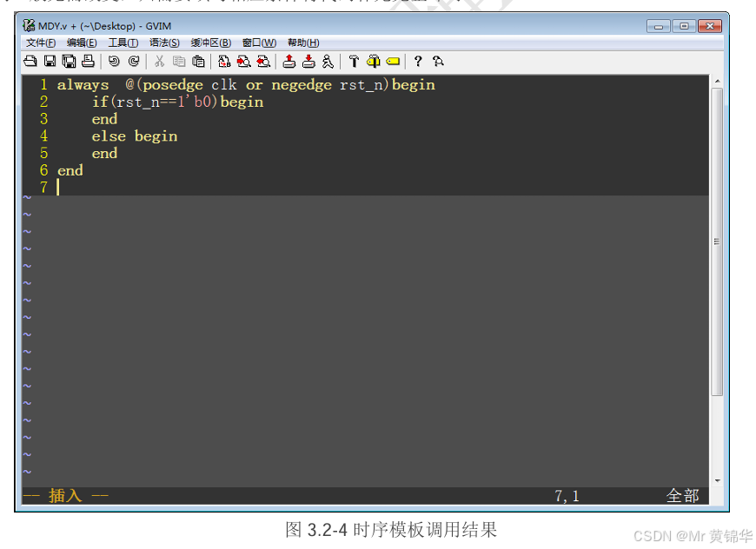The width and height of the screenshot is (756, 549).
Task: Paste from clipboard via toolbar icon
Action: click(198, 61)
